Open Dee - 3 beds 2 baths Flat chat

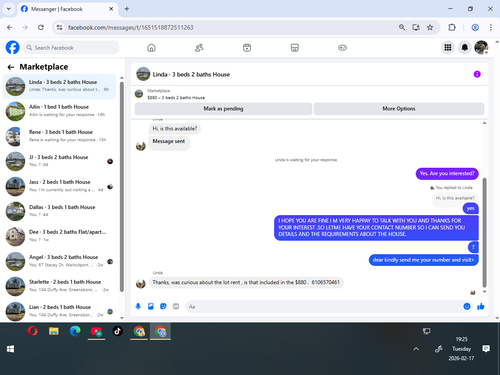[x=59, y=236]
